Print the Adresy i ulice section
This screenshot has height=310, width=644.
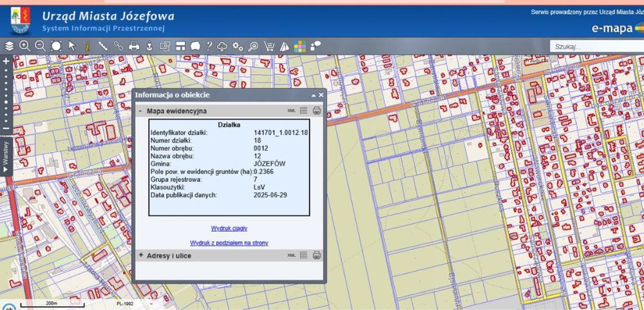coord(316,255)
